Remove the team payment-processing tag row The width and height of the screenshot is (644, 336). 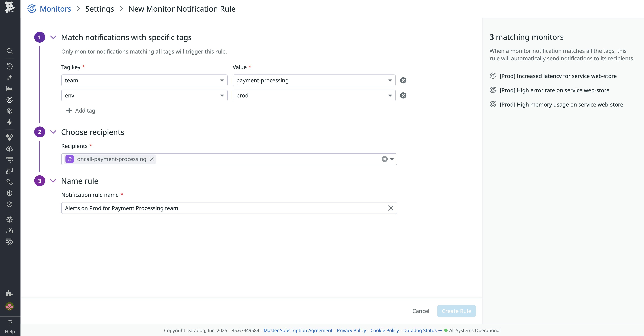pos(403,81)
